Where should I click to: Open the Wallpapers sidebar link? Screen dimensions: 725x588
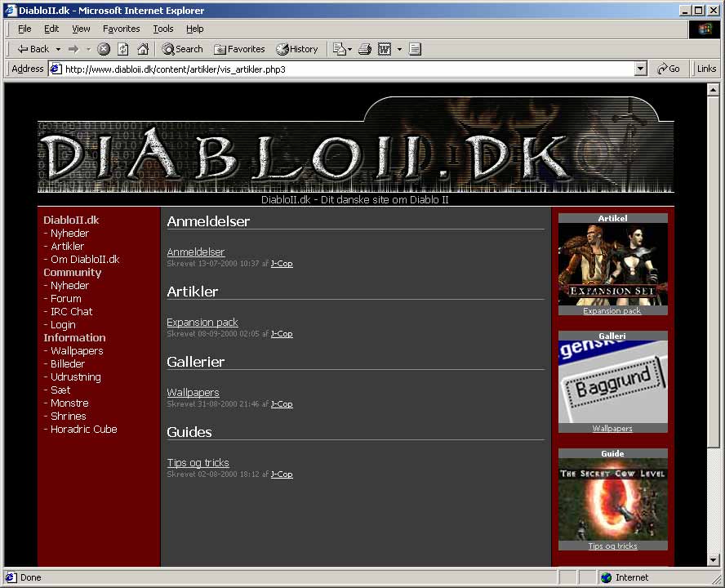(77, 350)
